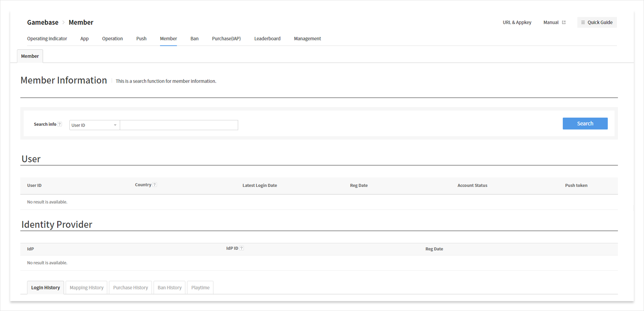This screenshot has height=311, width=644.
Task: Click the Search info label
Action: pyautogui.click(x=45, y=124)
